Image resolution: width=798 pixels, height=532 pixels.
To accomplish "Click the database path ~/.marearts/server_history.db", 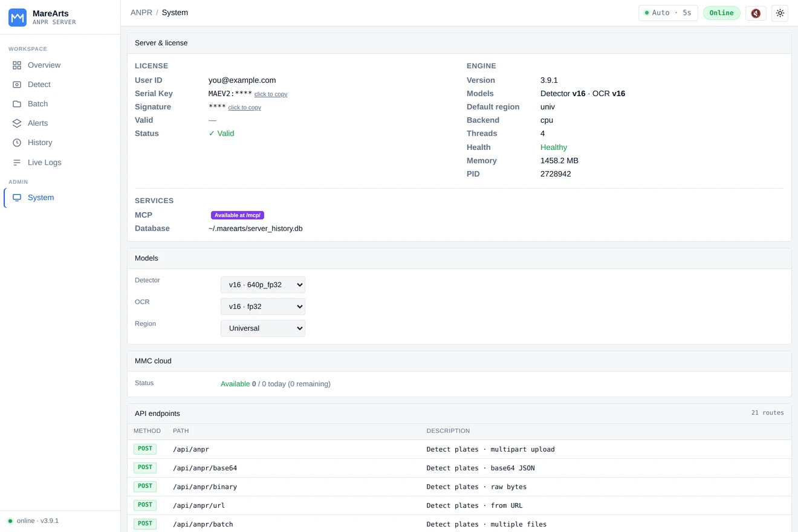I will [256, 229].
